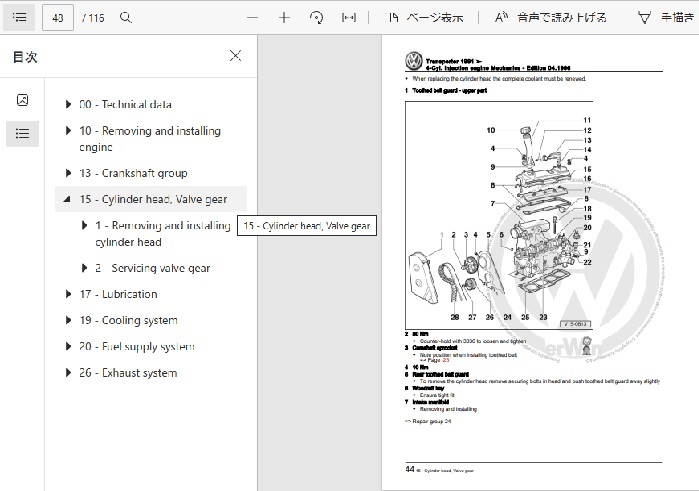The image size is (699, 491).
Task: Open Servicing valve gear section
Action: coord(152,268)
